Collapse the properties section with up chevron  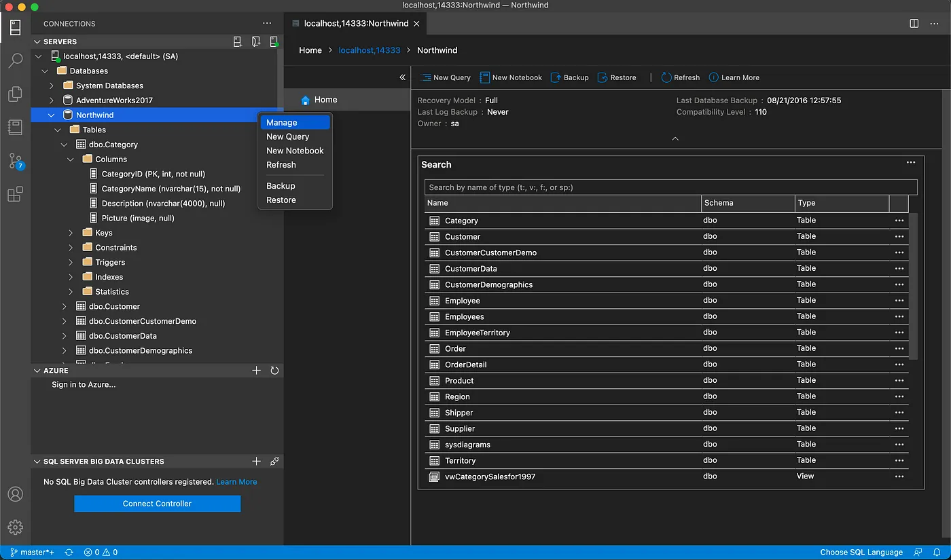click(675, 138)
